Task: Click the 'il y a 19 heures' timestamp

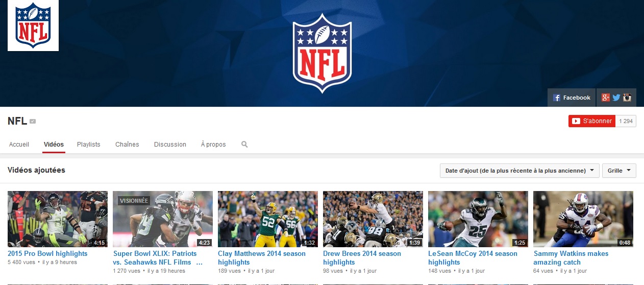Action: 166,271
